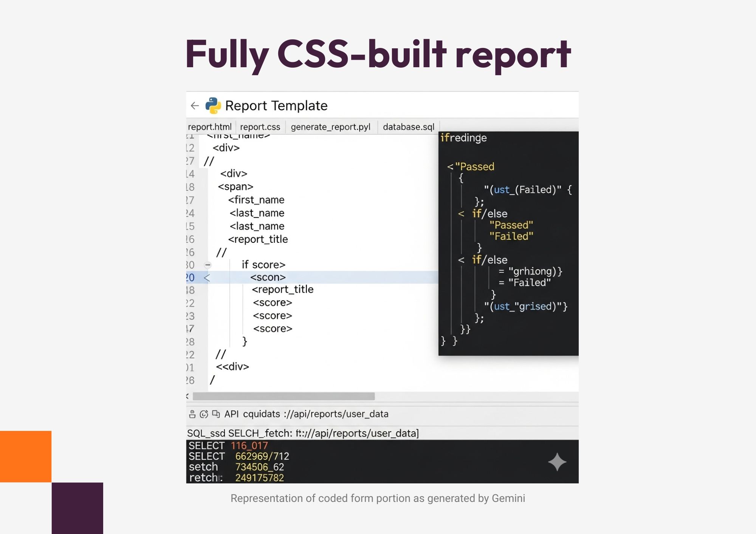Screen dimensions: 756x534
Task: Click the API cquidats user_data link
Action: (306, 414)
